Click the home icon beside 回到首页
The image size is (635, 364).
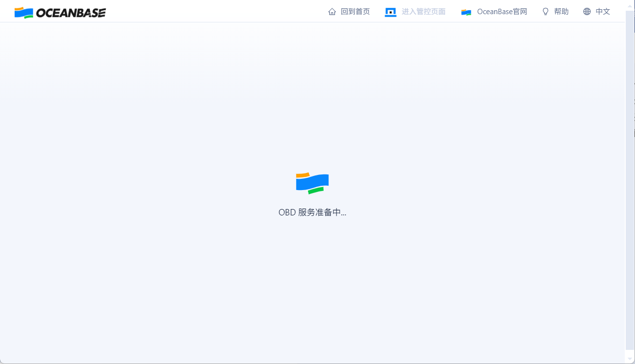click(332, 12)
